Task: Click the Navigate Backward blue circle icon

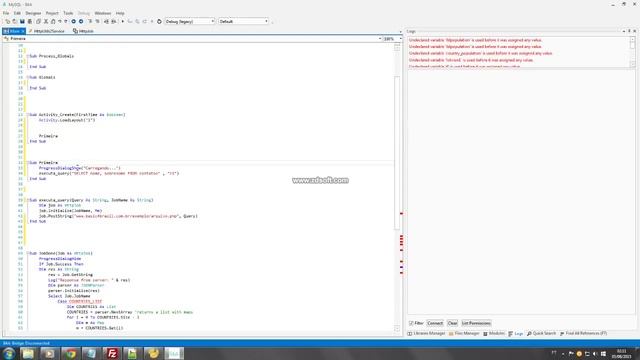Action: [x=74, y=21]
